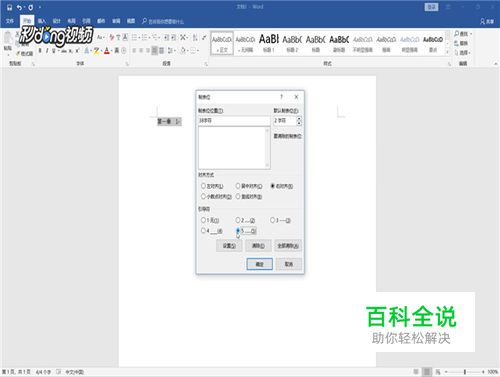
Task: Select leader option 1 none
Action: (203, 220)
